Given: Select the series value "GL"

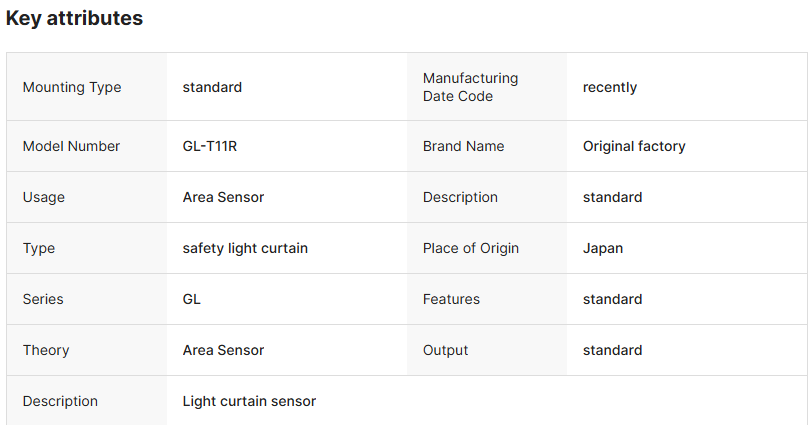Looking at the screenshot, I should (192, 299).
